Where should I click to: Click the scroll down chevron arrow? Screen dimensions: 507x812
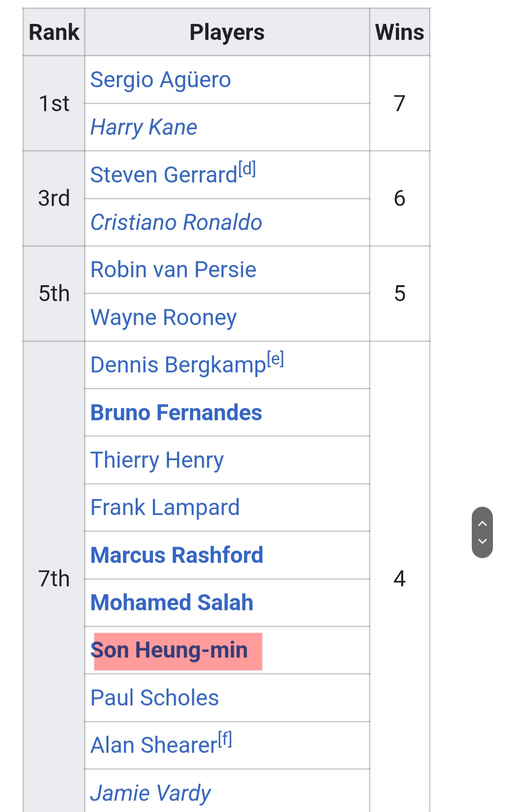pos(482,541)
